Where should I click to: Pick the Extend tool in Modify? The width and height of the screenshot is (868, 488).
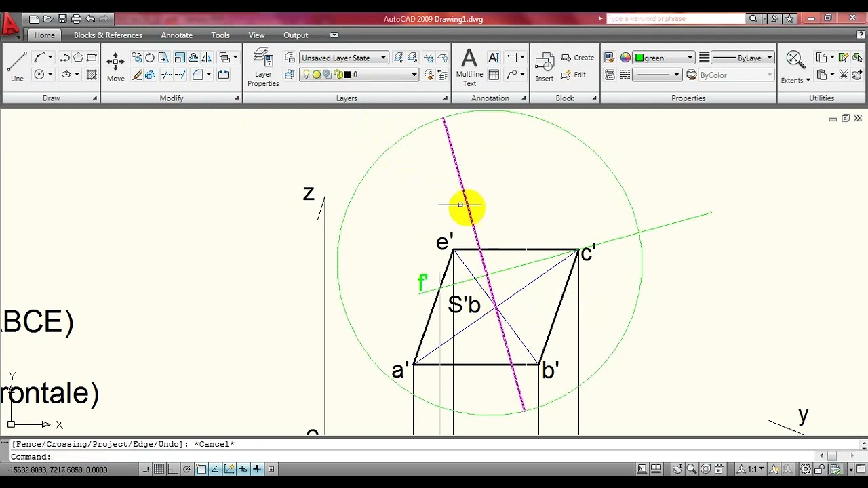[180, 75]
